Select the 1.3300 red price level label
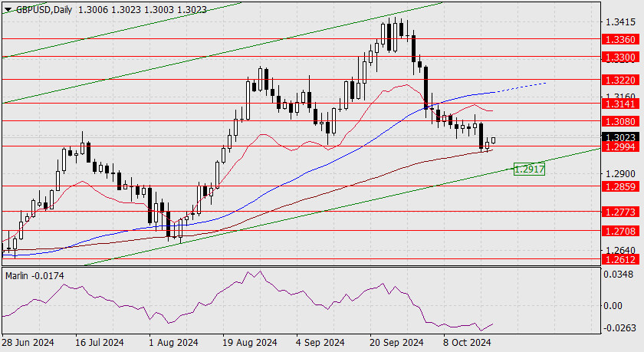The height and width of the screenshot is (352, 644). (x=621, y=57)
